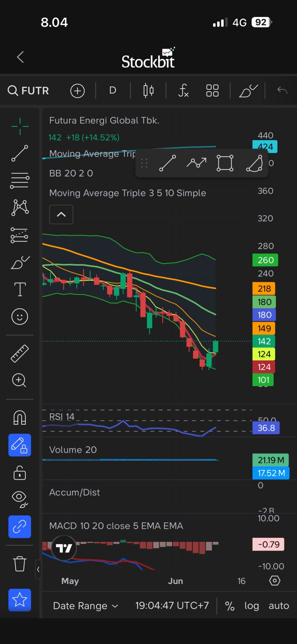Select the crosshair cursor tool
The height and width of the screenshot is (644, 297).
(x=20, y=127)
